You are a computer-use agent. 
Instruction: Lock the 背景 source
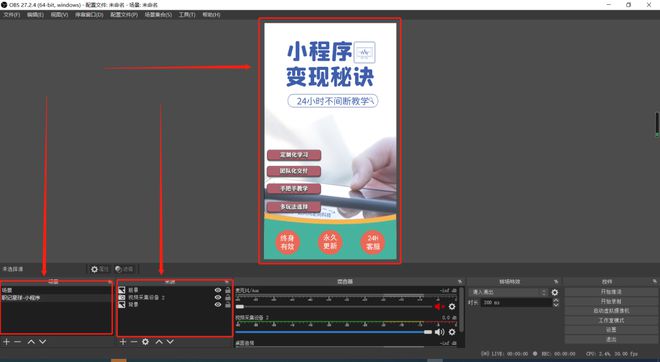(x=228, y=304)
